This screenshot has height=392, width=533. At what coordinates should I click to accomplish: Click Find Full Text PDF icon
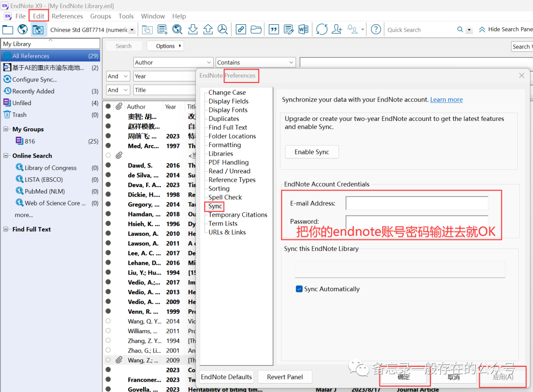point(223,30)
